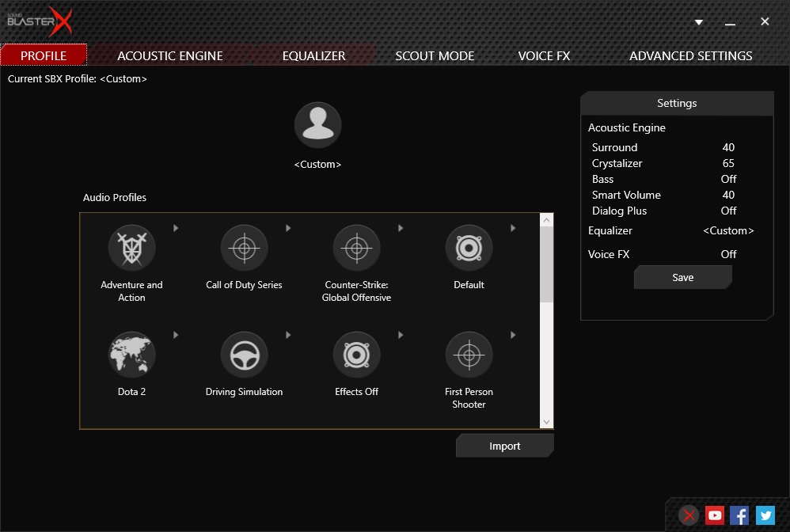Viewport: 790px width, 532px height.
Task: Click the audio profiles scrollbar up arrow
Action: [547, 220]
